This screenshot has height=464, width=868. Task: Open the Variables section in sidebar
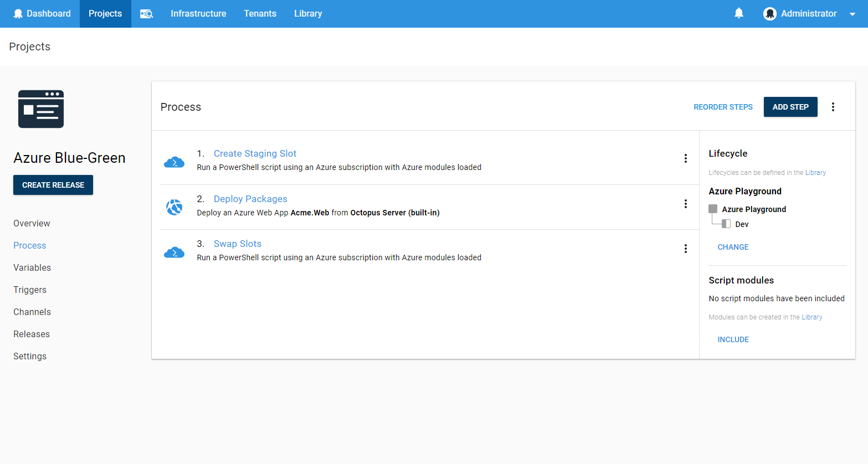tap(32, 267)
